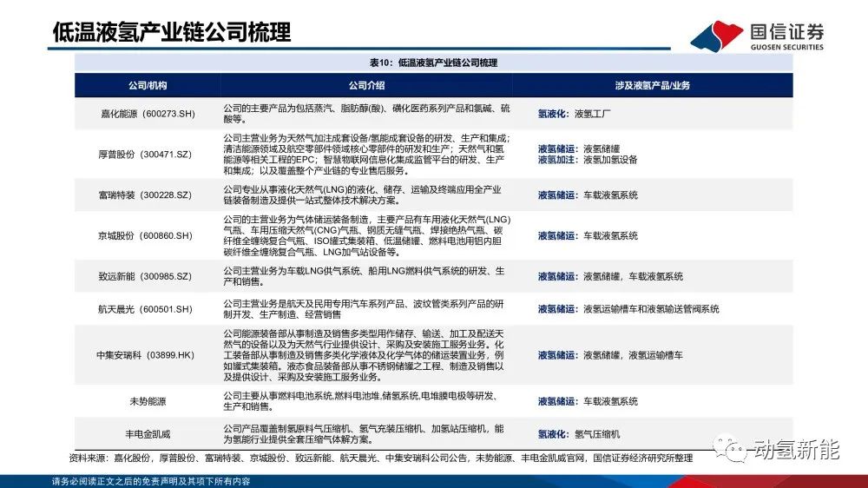The width and height of the screenshot is (868, 488).
Task: Click 车载液氢系统 cell in 京城股份 row
Action: click(588, 235)
